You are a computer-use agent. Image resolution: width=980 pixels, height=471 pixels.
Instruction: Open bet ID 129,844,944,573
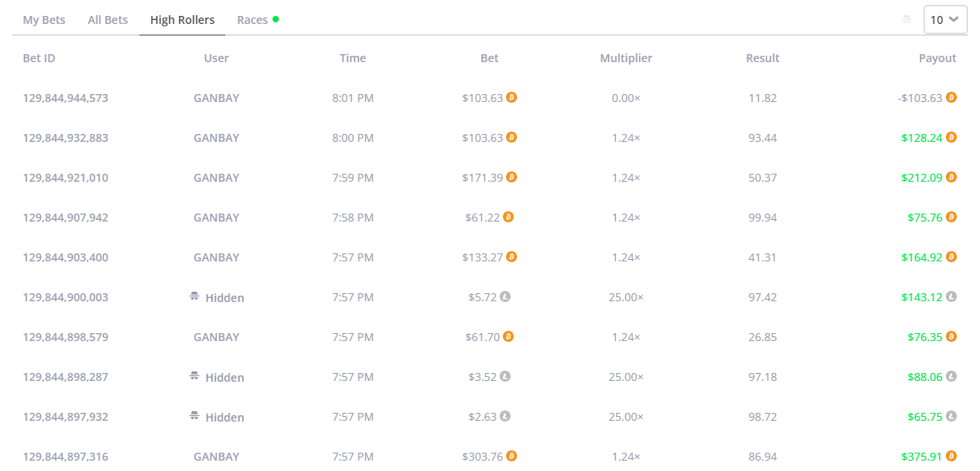click(x=65, y=98)
